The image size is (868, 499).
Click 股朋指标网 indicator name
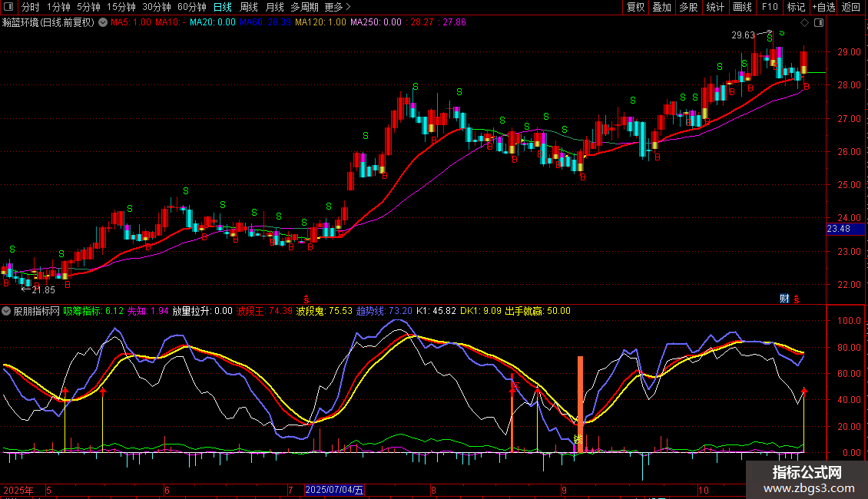point(37,311)
